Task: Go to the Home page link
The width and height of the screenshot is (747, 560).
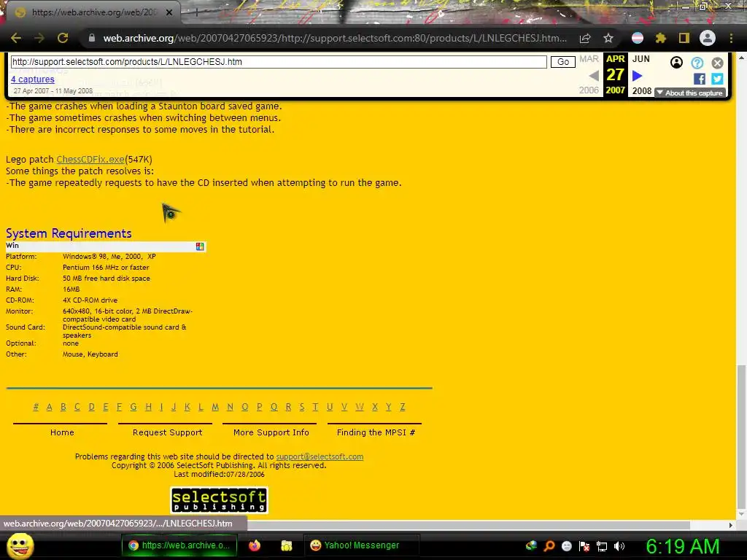Action: (x=62, y=432)
